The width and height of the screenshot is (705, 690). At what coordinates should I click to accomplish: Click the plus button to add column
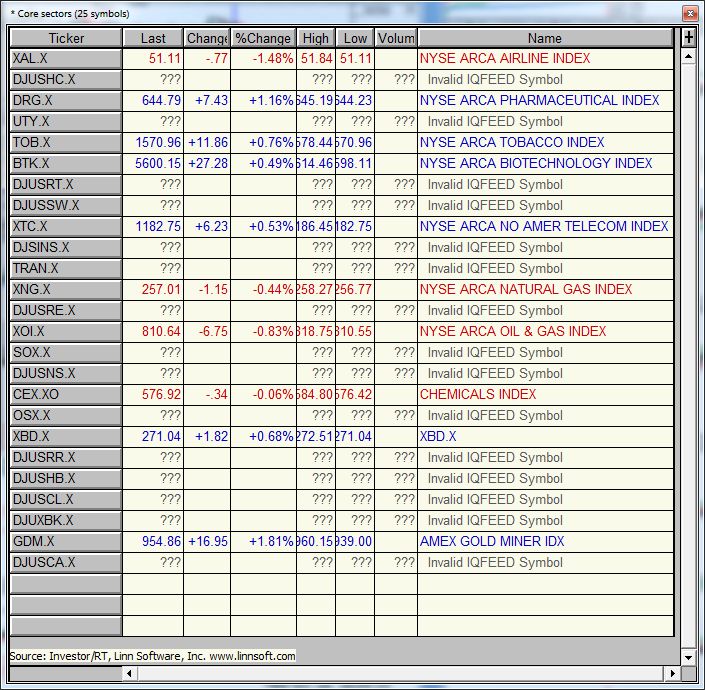(688, 38)
